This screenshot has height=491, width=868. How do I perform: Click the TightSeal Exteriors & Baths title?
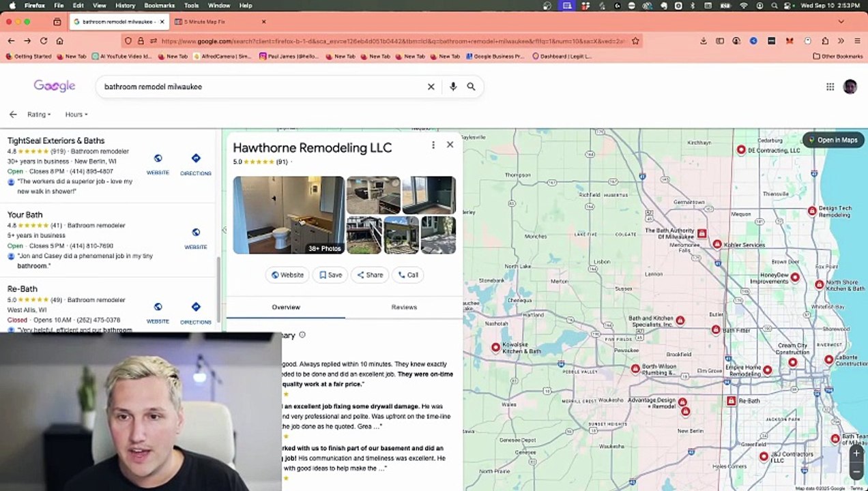[56, 140]
